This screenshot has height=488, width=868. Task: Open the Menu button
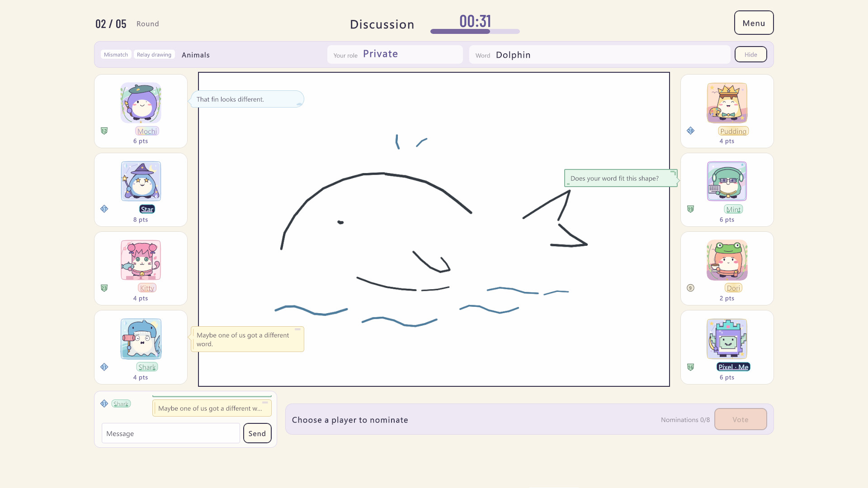click(754, 23)
